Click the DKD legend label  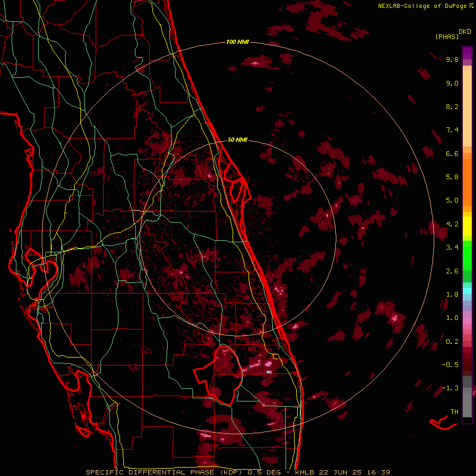pyautogui.click(x=465, y=32)
